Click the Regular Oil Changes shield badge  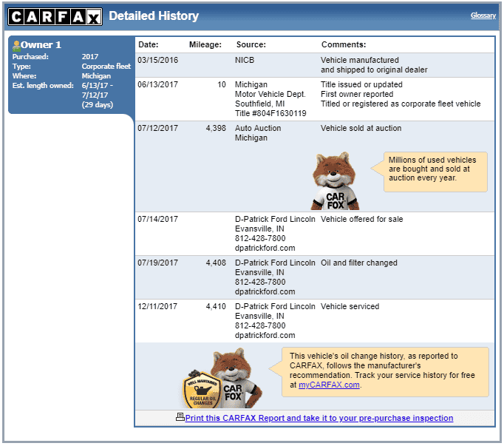tap(202, 389)
